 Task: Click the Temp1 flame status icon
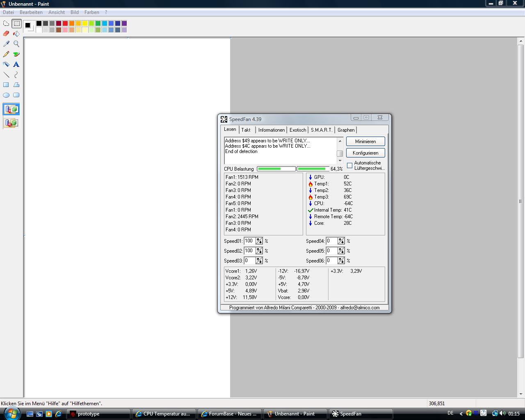click(x=310, y=184)
